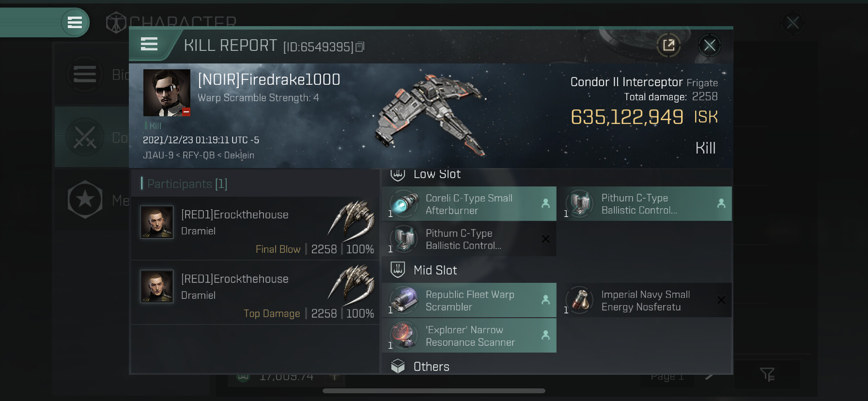
Task: Open the filter icon at bottom right
Action: coord(767,374)
